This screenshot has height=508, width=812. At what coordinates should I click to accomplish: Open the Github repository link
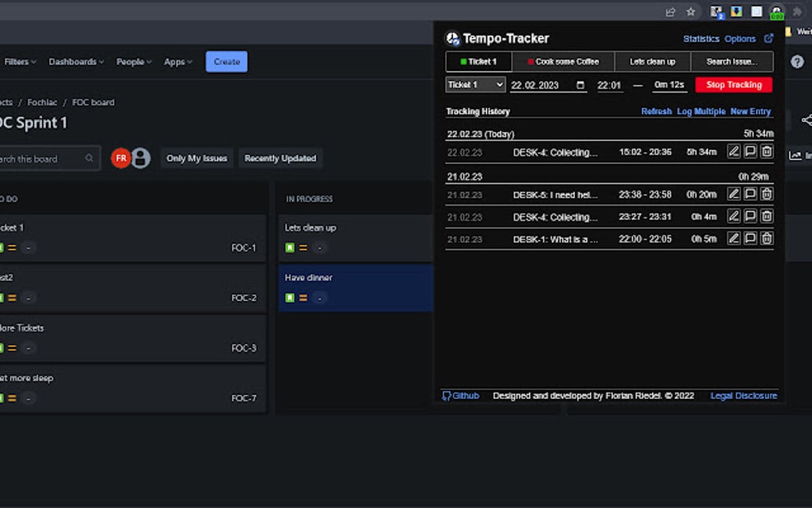tap(463, 396)
